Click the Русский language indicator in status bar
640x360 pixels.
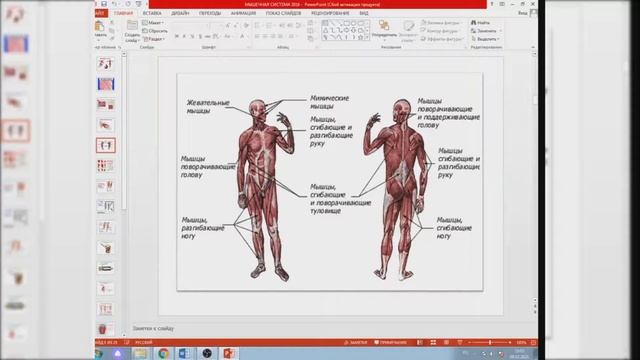coord(144,342)
